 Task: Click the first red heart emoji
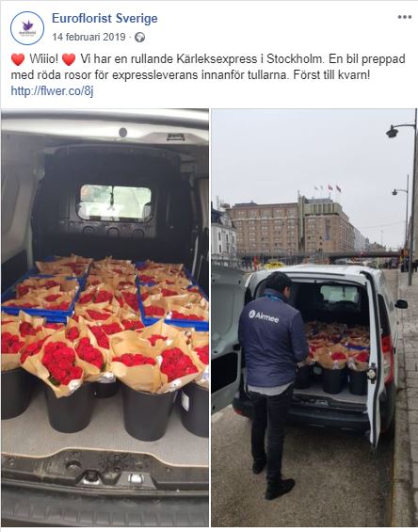click(x=18, y=59)
